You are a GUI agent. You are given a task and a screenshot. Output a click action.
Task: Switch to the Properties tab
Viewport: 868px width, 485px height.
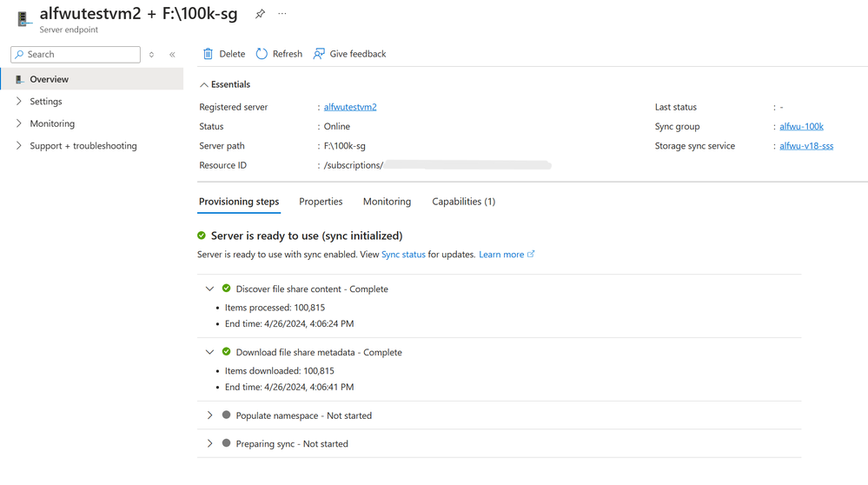321,202
